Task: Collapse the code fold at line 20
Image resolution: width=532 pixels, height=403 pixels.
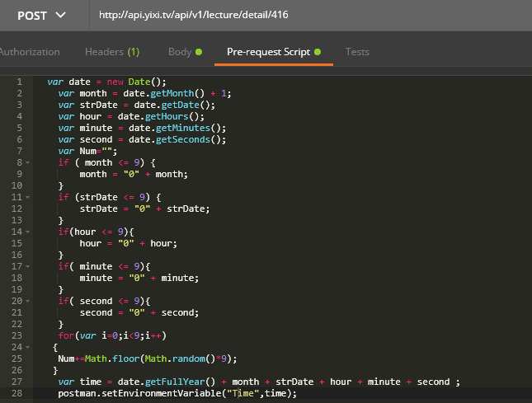Action: (x=28, y=302)
